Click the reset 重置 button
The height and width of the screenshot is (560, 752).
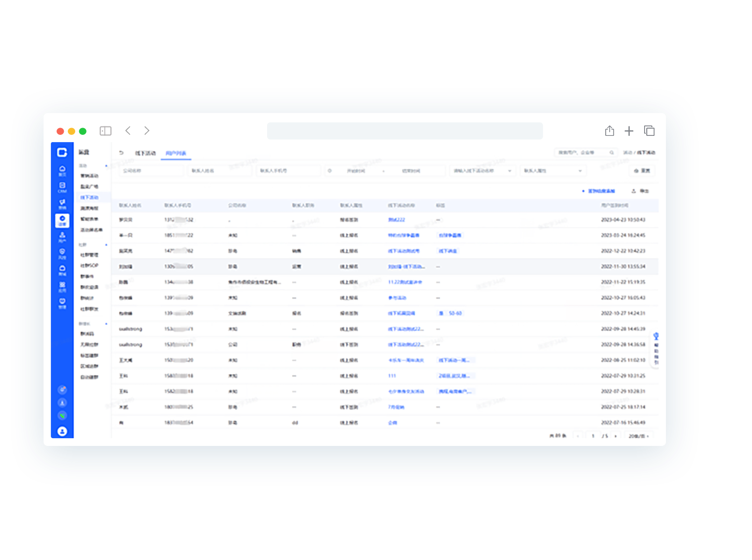tap(642, 171)
